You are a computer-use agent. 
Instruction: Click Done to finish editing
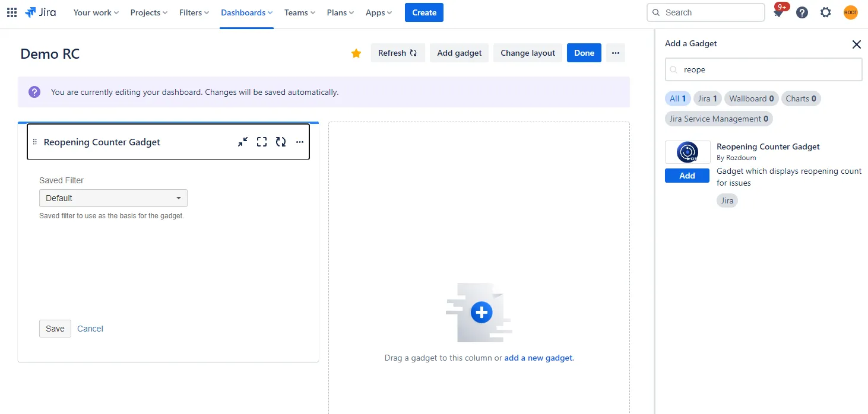point(584,53)
